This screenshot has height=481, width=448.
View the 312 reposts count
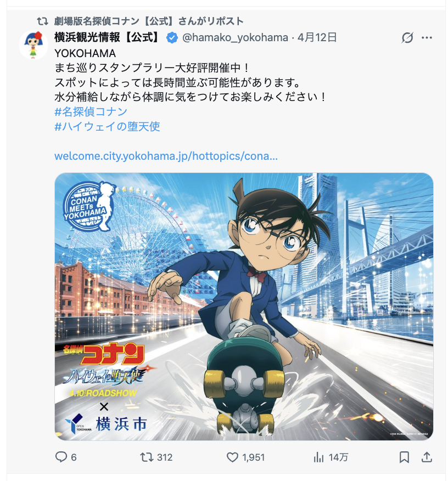[x=165, y=457]
